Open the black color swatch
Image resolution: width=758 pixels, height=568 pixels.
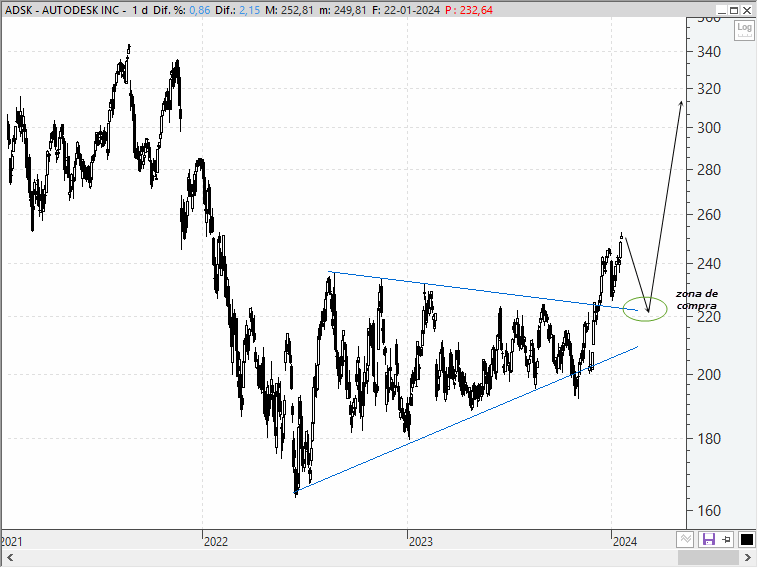746,539
